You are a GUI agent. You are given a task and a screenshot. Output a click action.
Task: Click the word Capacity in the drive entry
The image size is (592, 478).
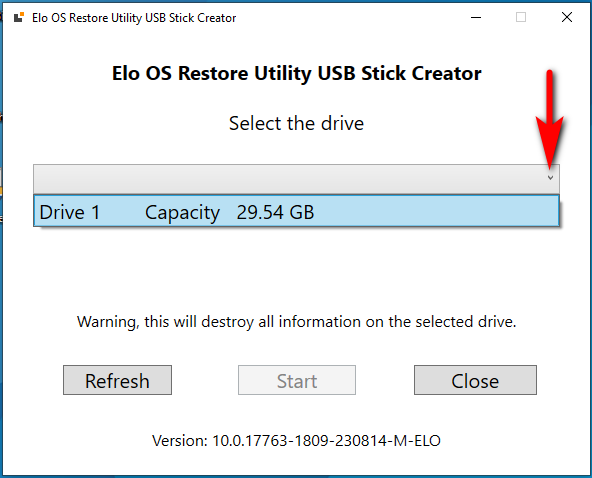182,213
